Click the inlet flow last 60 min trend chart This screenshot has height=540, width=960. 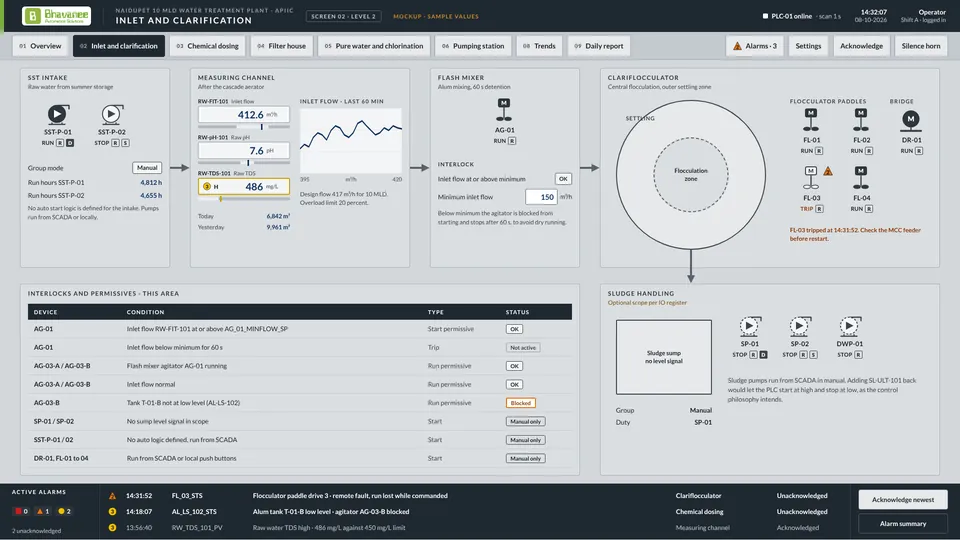pos(351,140)
